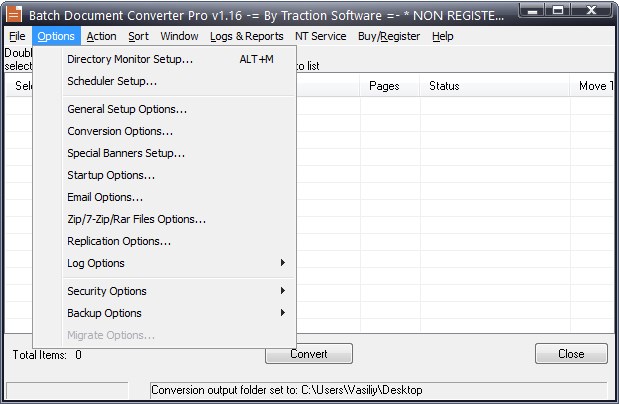Open Directory Monitor Setup menu entry
Viewport: 619px width, 404px height.
point(130,59)
